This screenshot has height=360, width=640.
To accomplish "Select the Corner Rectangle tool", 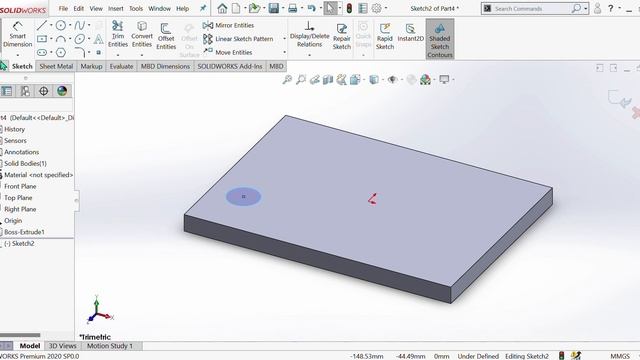I will point(42,39).
